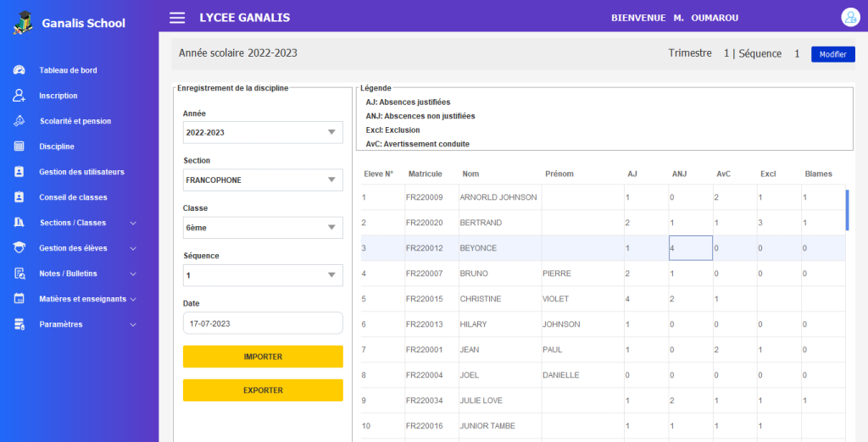This screenshot has width=868, height=442.
Task: Click the Tableau de bord gauge icon
Action: (19, 70)
